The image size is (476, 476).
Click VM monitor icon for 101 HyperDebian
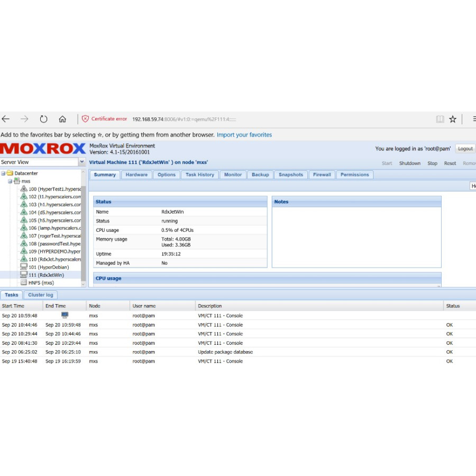pyautogui.click(x=24, y=267)
